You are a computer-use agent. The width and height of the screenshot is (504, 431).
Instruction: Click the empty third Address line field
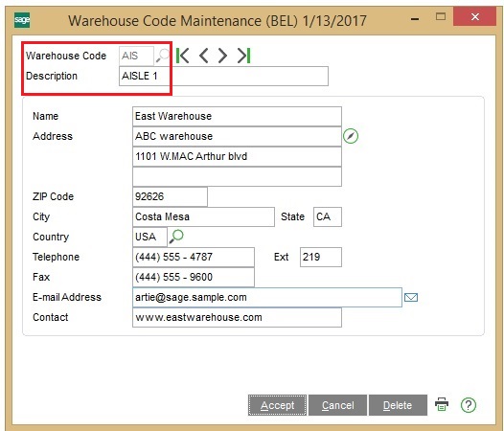pyautogui.click(x=237, y=176)
